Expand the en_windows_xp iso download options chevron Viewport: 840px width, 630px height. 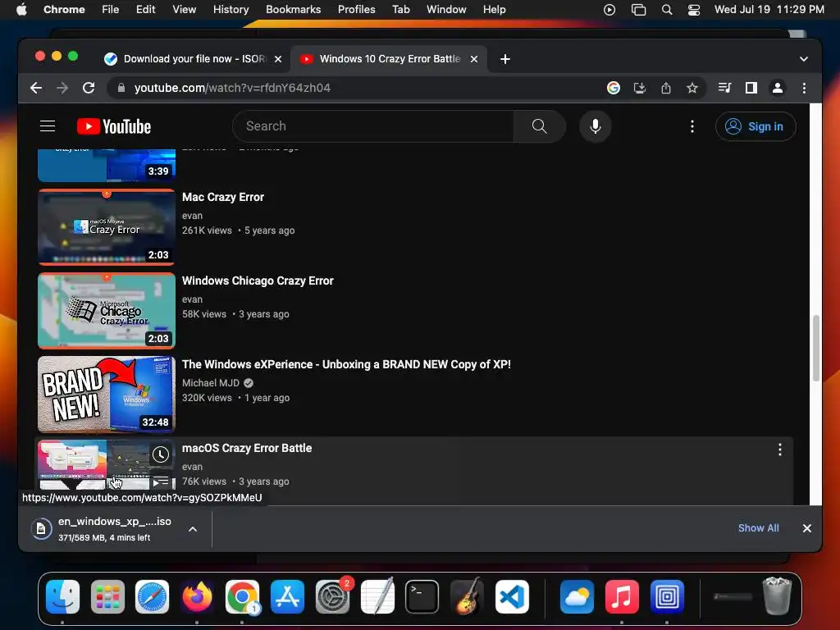coord(193,529)
